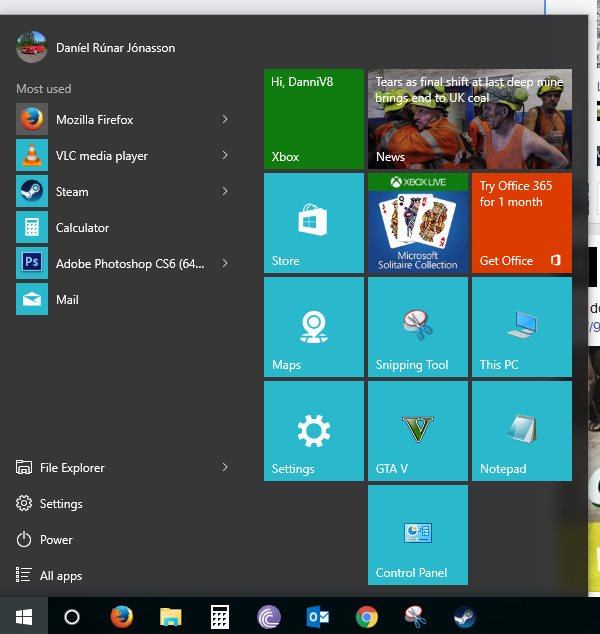Image resolution: width=600 pixels, height=634 pixels.
Task: Click Google Chrome on the taskbar
Action: (x=367, y=617)
